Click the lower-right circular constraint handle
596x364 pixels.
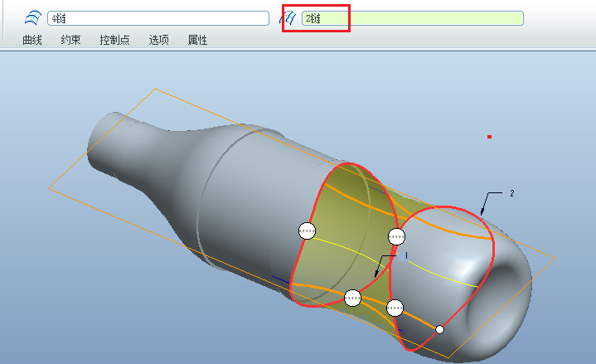pyautogui.click(x=395, y=308)
